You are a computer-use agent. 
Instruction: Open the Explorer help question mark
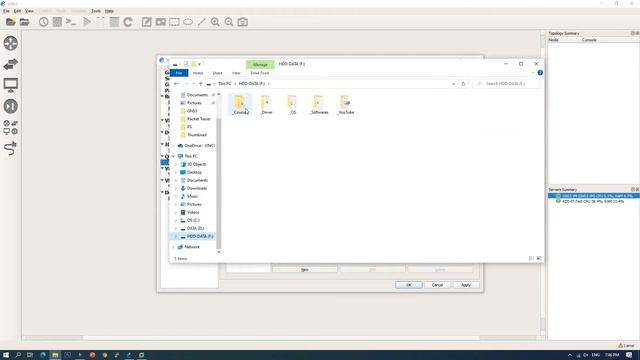[x=540, y=73]
